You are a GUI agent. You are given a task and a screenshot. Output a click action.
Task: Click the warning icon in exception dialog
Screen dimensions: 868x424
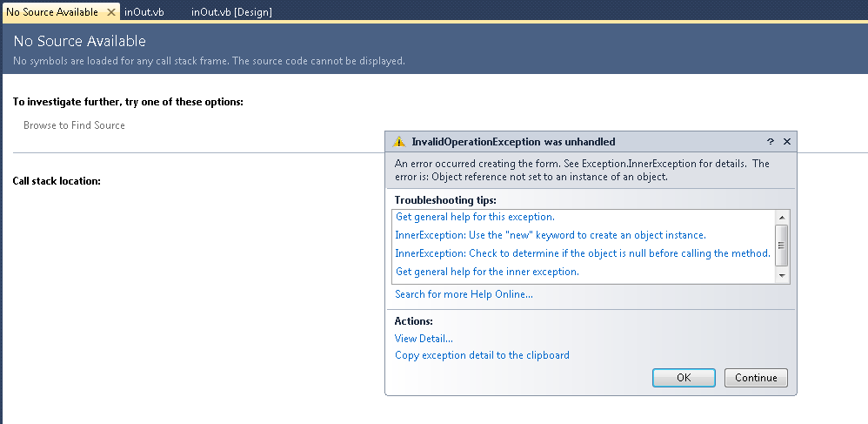[399, 142]
